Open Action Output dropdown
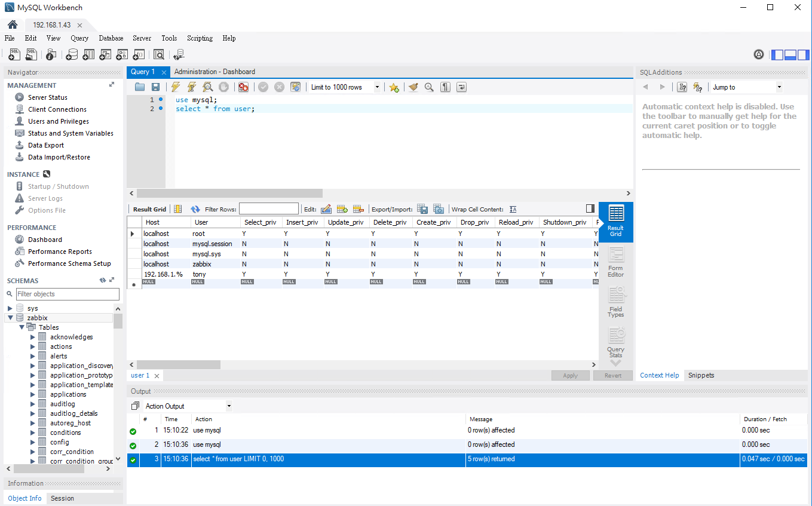The width and height of the screenshot is (812, 506). pos(188,406)
